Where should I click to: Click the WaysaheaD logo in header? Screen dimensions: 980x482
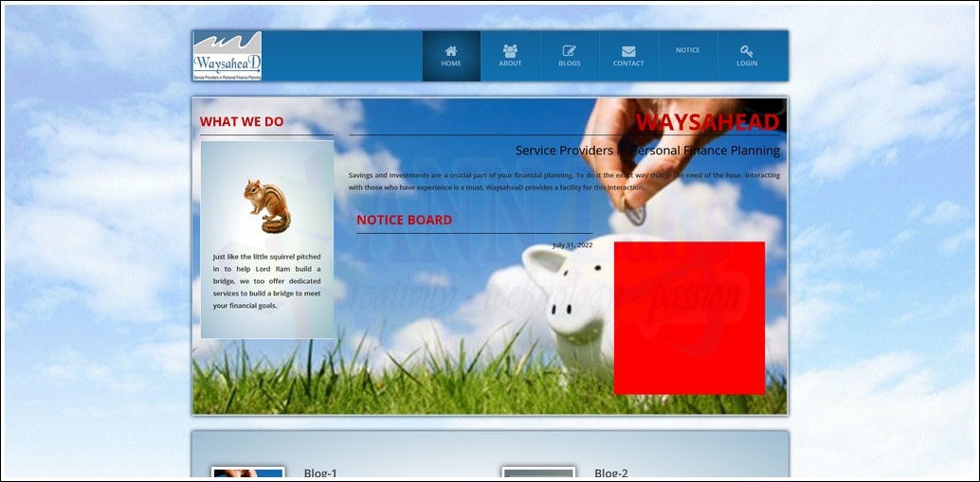point(227,56)
